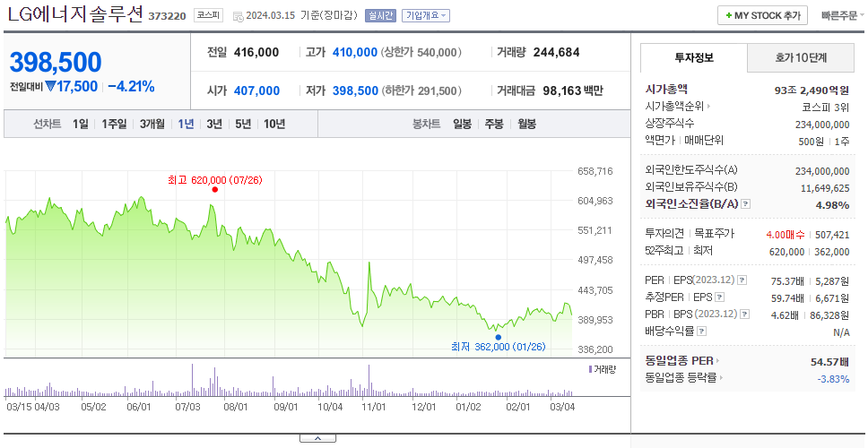Show the 월봉 candlestick chart
The image size is (868, 448).
tap(527, 124)
